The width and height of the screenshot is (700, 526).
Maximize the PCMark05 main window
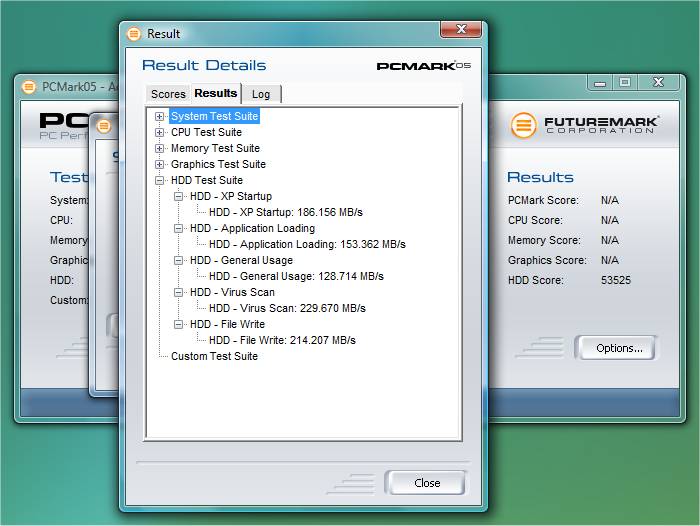point(625,83)
